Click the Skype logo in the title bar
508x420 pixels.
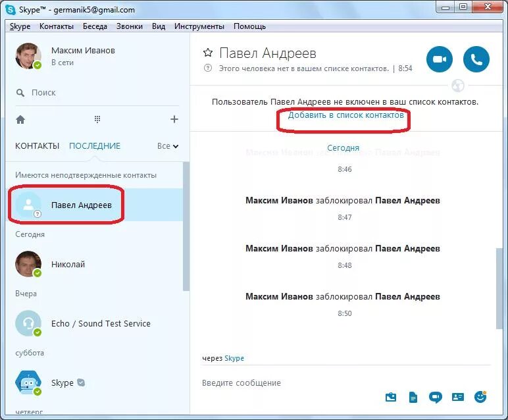coord(11,10)
